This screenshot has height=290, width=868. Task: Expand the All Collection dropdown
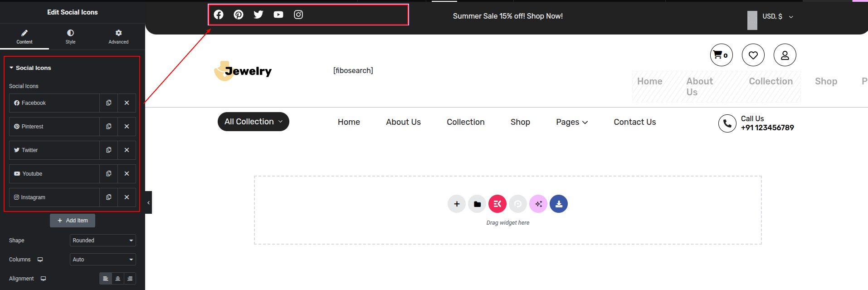[x=253, y=122]
